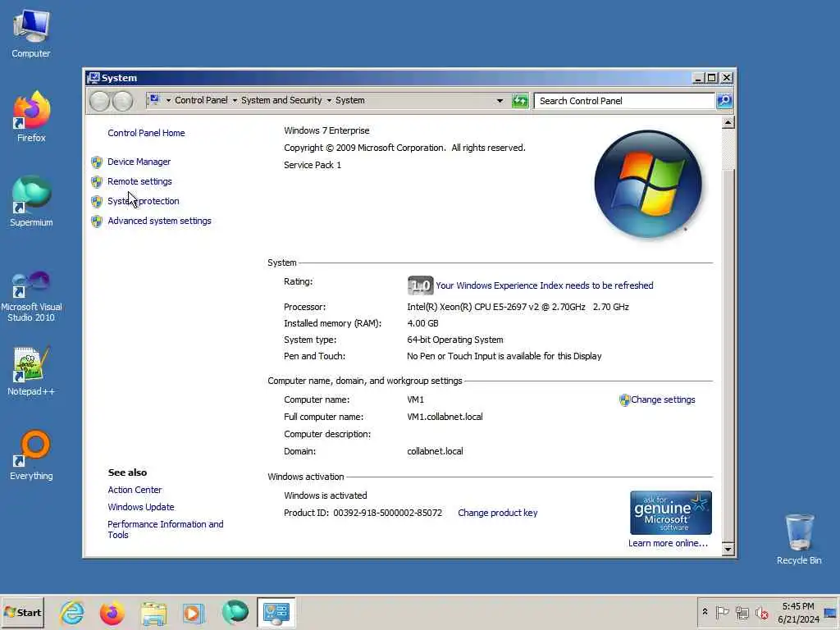The height and width of the screenshot is (630, 840).
Task: Click the network tray icon
Action: click(742, 612)
